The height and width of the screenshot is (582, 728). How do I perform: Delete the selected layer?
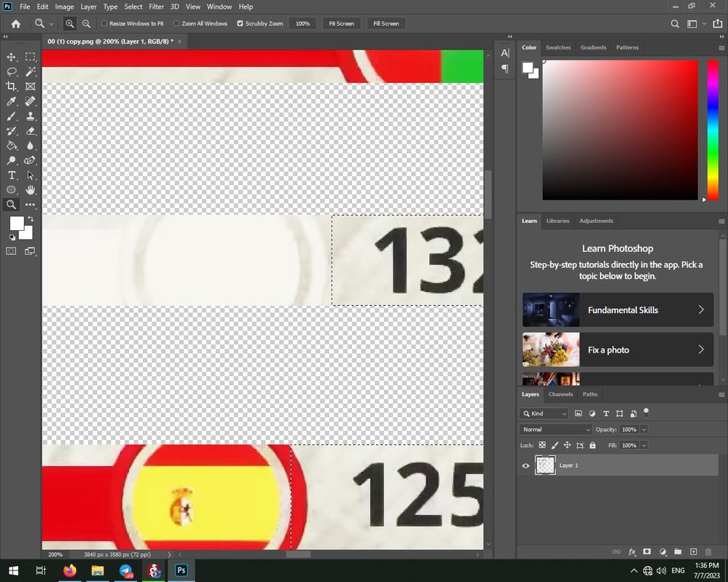(x=708, y=552)
